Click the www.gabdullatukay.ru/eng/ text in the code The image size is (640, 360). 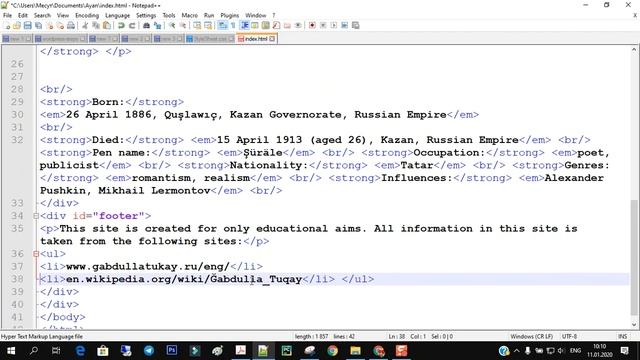[x=148, y=267]
